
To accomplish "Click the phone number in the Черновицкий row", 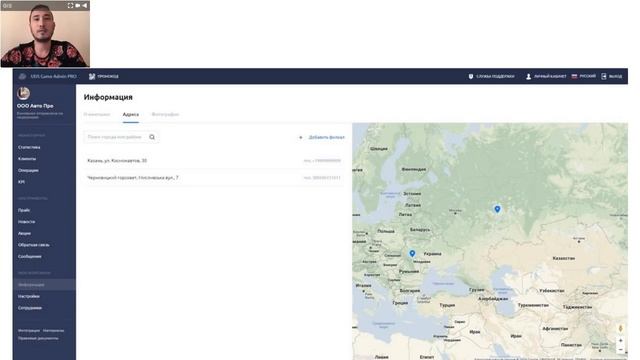I will [322, 178].
